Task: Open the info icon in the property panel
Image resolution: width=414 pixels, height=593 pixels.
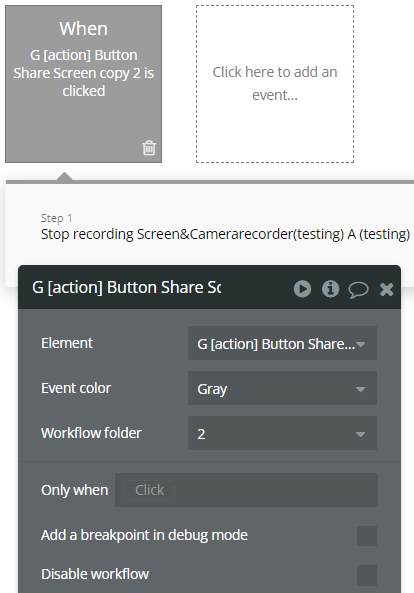Action: point(330,289)
